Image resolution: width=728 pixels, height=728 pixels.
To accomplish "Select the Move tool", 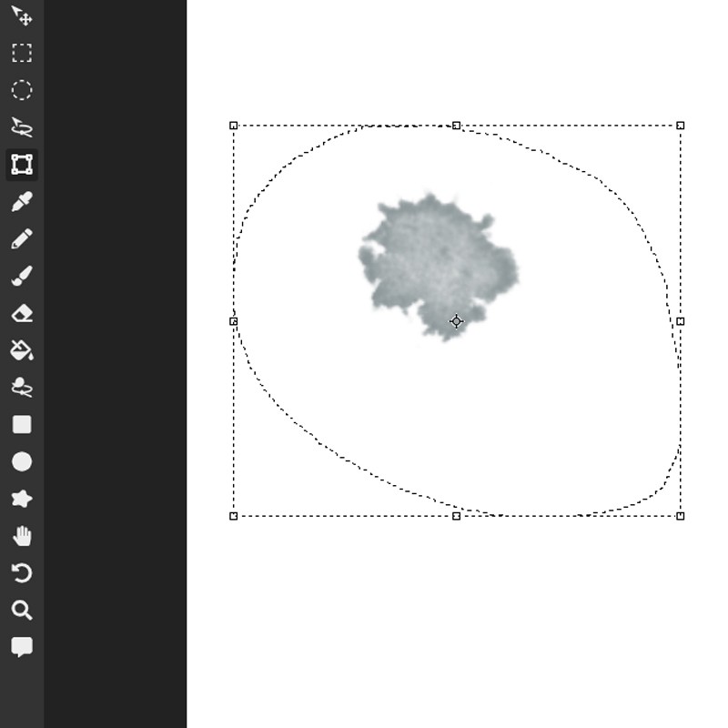I will point(22,15).
